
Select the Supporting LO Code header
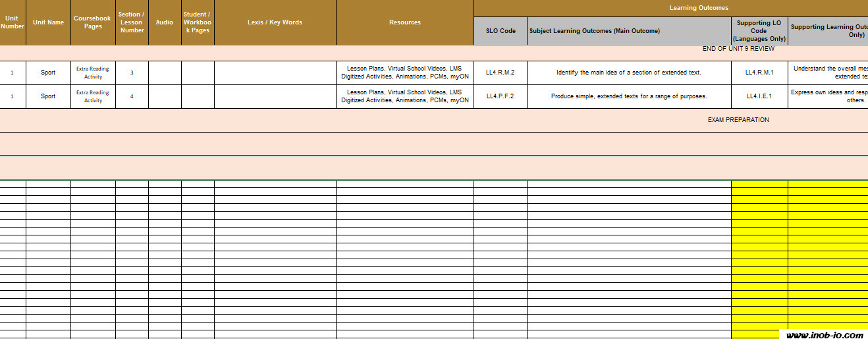(x=759, y=31)
